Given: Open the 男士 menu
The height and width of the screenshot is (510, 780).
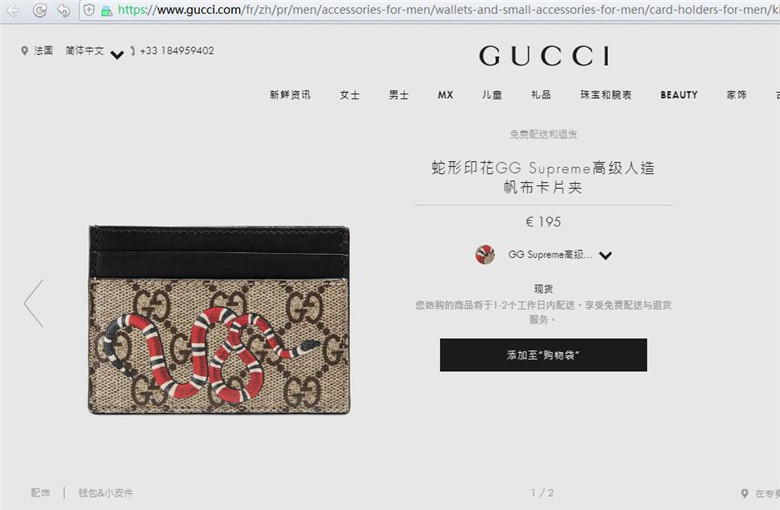Looking at the screenshot, I should click(398, 95).
